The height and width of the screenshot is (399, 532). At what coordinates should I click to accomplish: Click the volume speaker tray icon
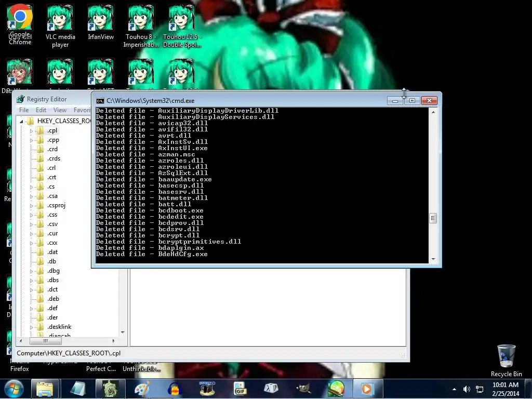tap(467, 389)
